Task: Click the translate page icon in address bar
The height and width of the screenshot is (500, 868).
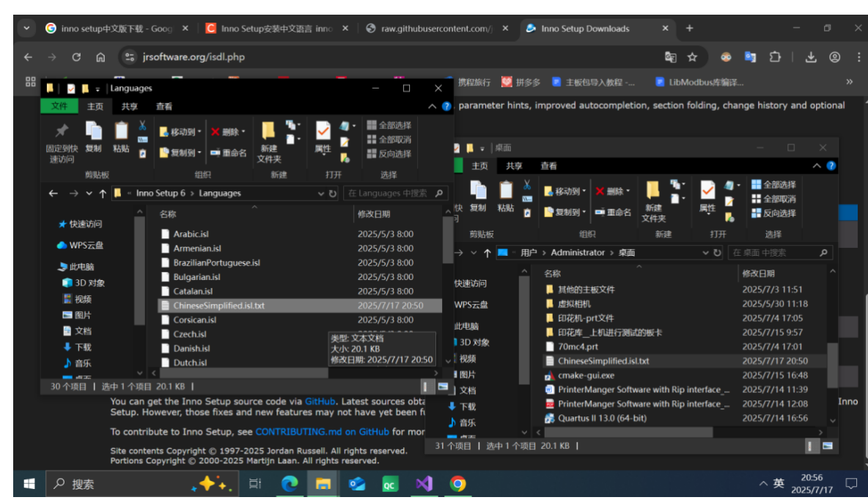Action: 670,57
